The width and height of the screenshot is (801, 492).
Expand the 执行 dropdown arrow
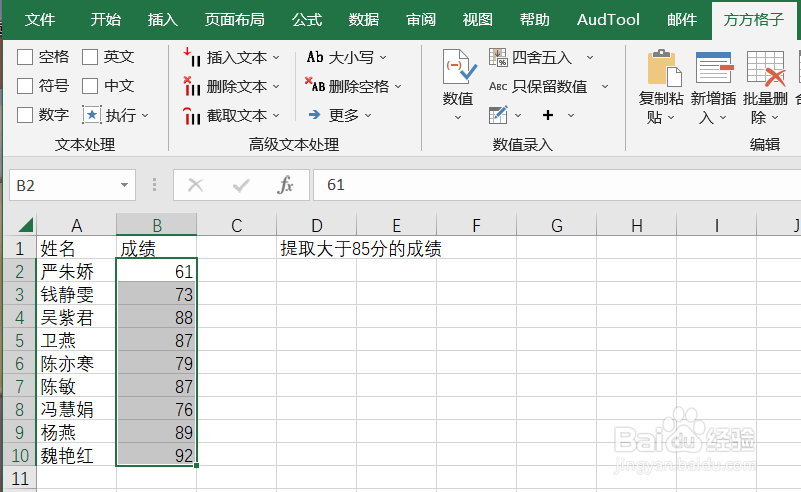(145, 116)
